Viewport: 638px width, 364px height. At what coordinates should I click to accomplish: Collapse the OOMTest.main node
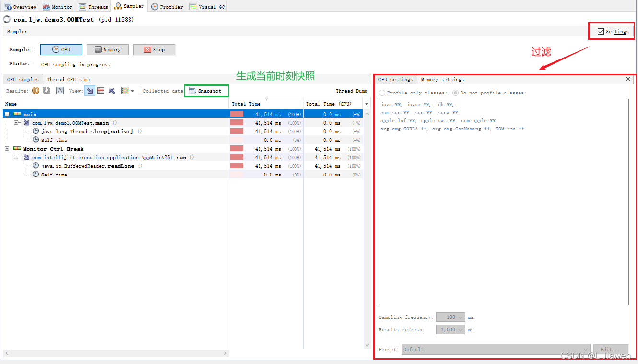(16, 123)
